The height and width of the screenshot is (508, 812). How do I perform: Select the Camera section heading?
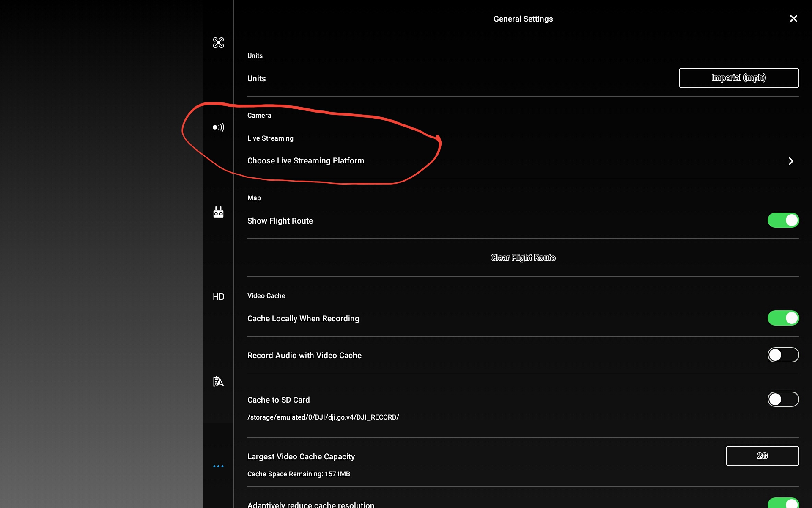coord(259,116)
